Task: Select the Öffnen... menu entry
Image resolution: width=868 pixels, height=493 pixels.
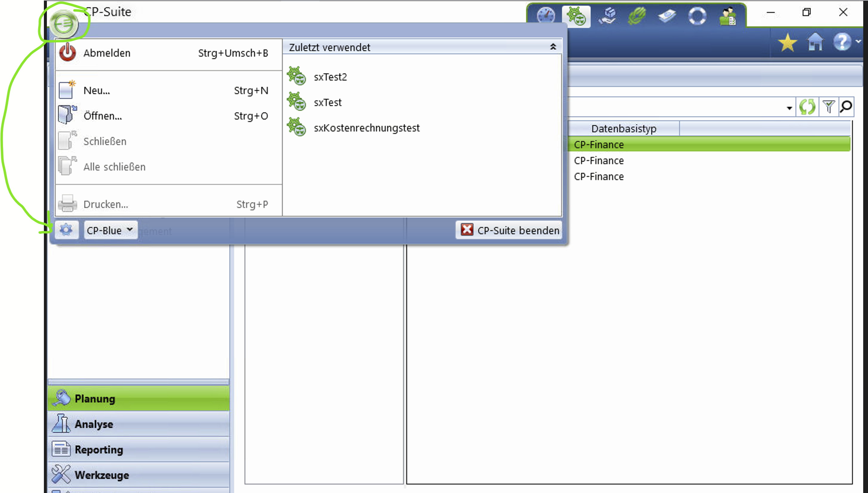Action: 103,116
